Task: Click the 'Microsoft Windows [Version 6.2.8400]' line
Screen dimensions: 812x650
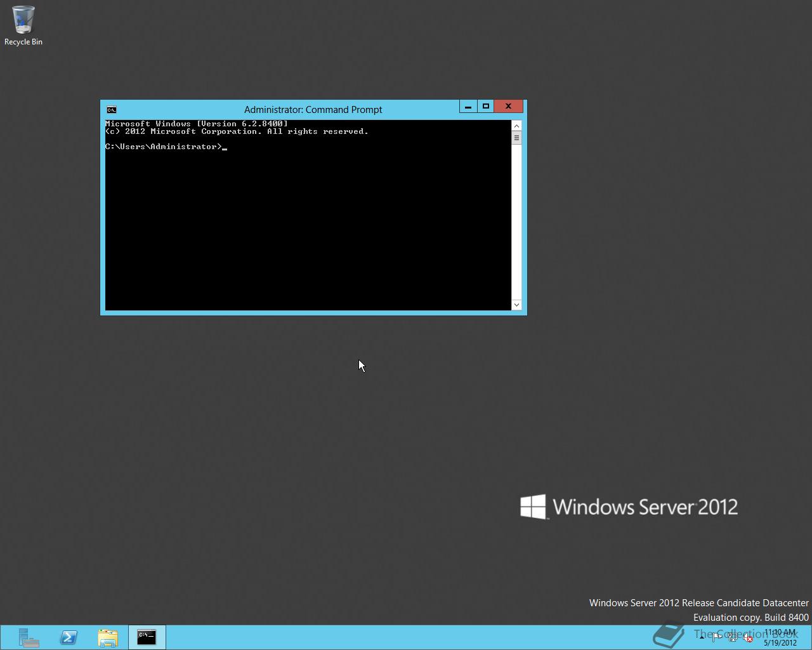Action: pyautogui.click(x=197, y=124)
